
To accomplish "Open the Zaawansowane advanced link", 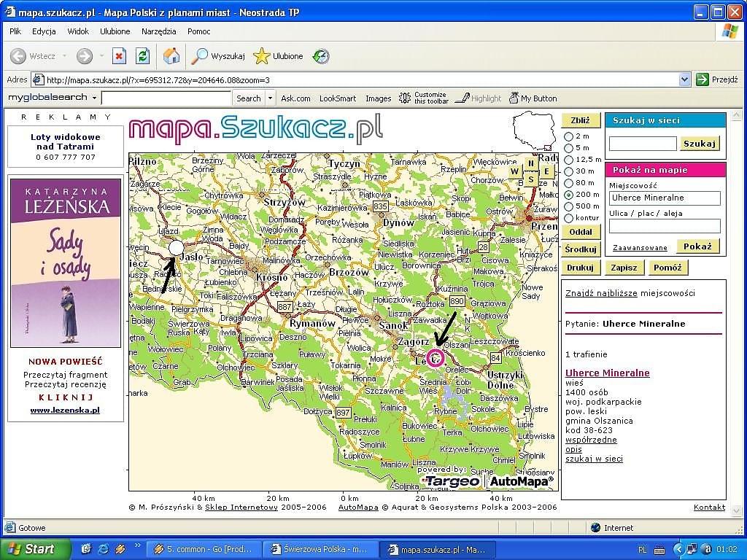I will [640, 248].
